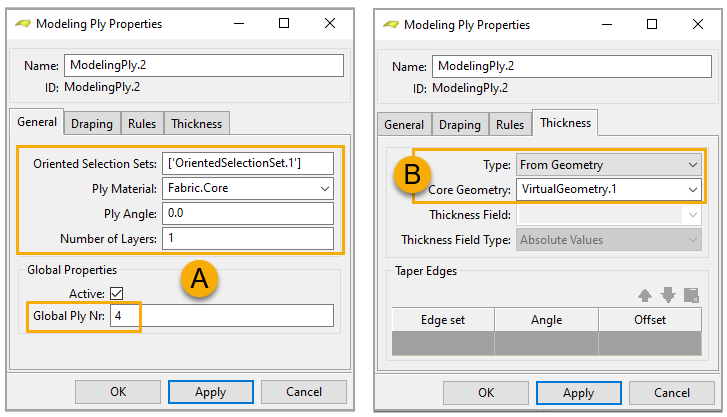Open the Ply Material dropdown
The height and width of the screenshot is (417, 727).
click(248, 188)
